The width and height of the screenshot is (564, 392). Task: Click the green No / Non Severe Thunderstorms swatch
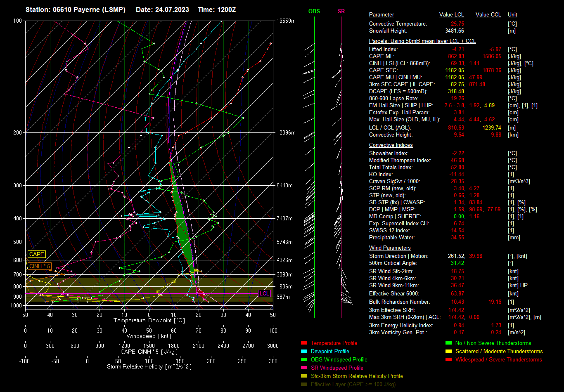448,343
